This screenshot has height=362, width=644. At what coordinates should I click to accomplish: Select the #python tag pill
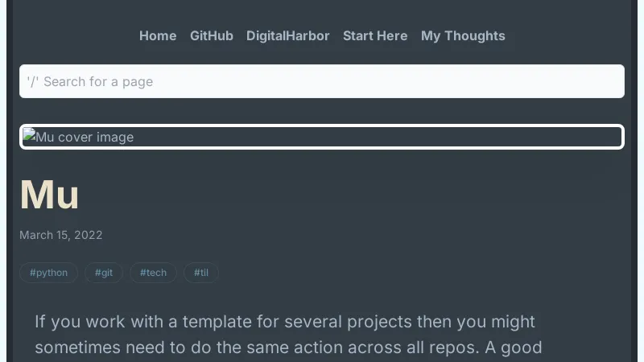pyautogui.click(x=48, y=273)
